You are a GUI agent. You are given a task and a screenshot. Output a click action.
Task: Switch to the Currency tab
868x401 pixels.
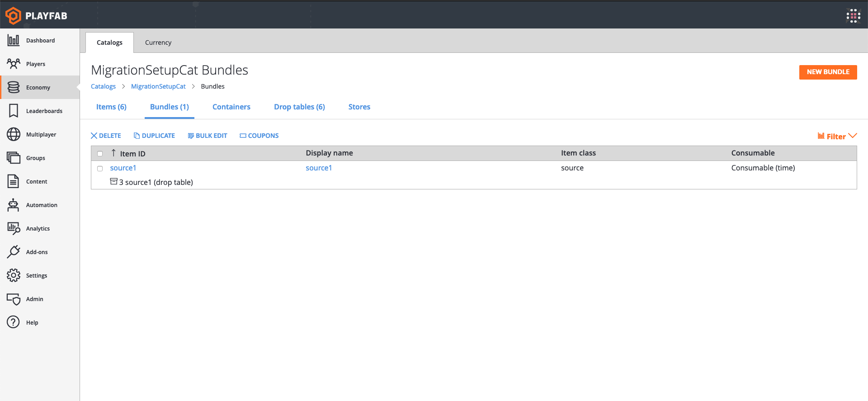(158, 42)
